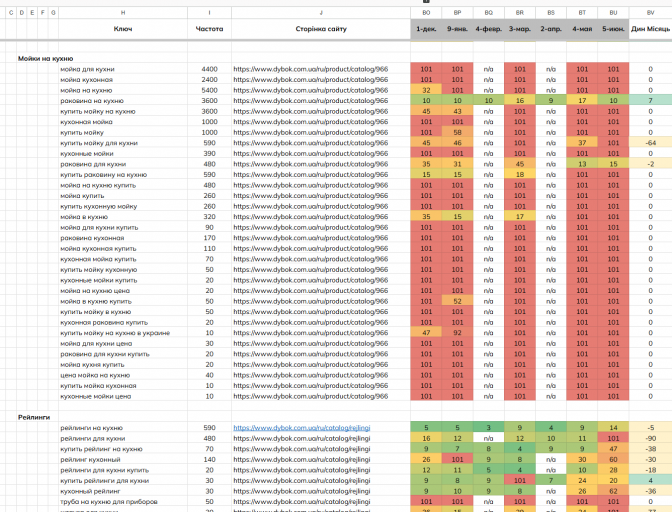Click the 62 cell in 'кухонный рейлинг' row
672x512 pixels.
pos(613,491)
